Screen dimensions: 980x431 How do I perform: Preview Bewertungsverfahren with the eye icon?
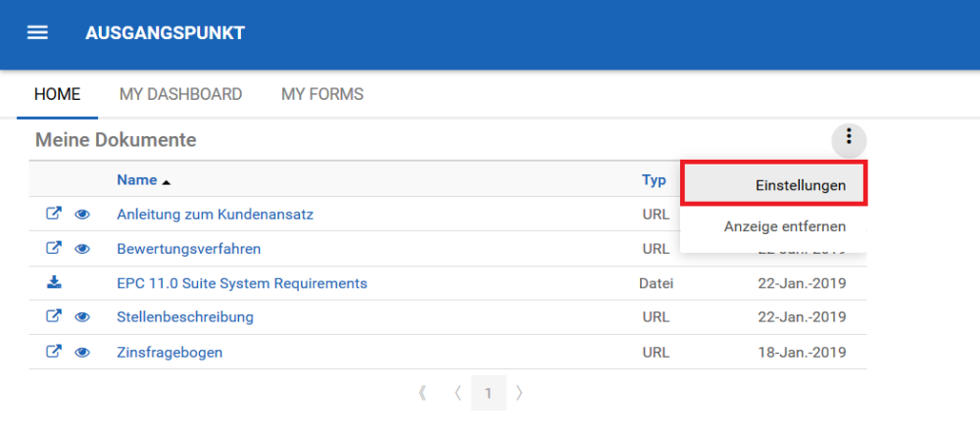pos(82,249)
